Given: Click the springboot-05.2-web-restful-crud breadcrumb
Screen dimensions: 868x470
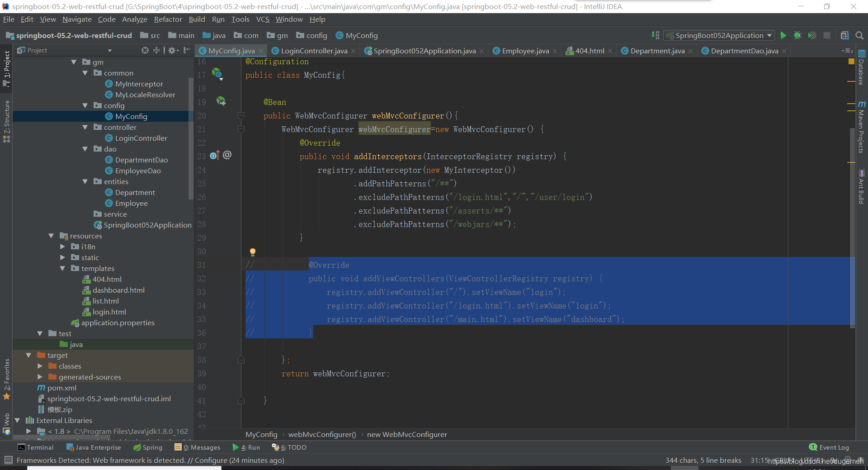Looking at the screenshot, I should (x=69, y=35).
